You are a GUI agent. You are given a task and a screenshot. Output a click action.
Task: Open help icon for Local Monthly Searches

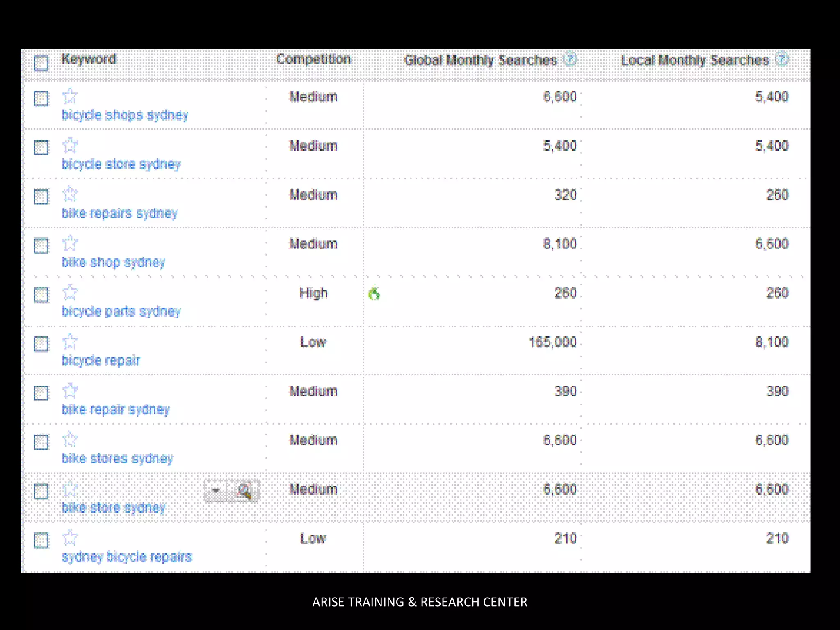(782, 59)
